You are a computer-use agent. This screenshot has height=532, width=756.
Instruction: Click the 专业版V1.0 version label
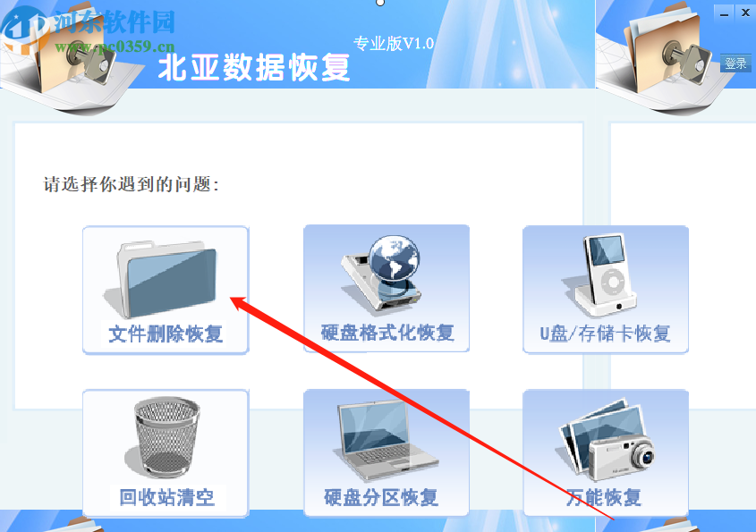click(x=394, y=44)
